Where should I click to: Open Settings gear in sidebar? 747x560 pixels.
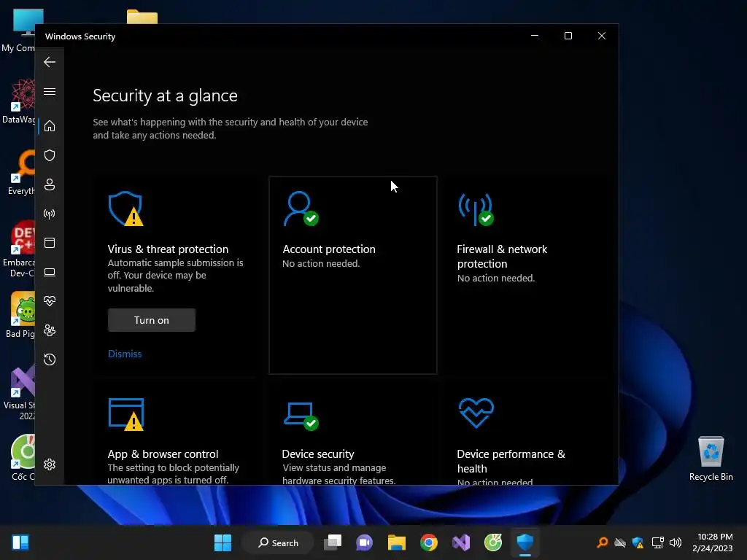tap(50, 464)
